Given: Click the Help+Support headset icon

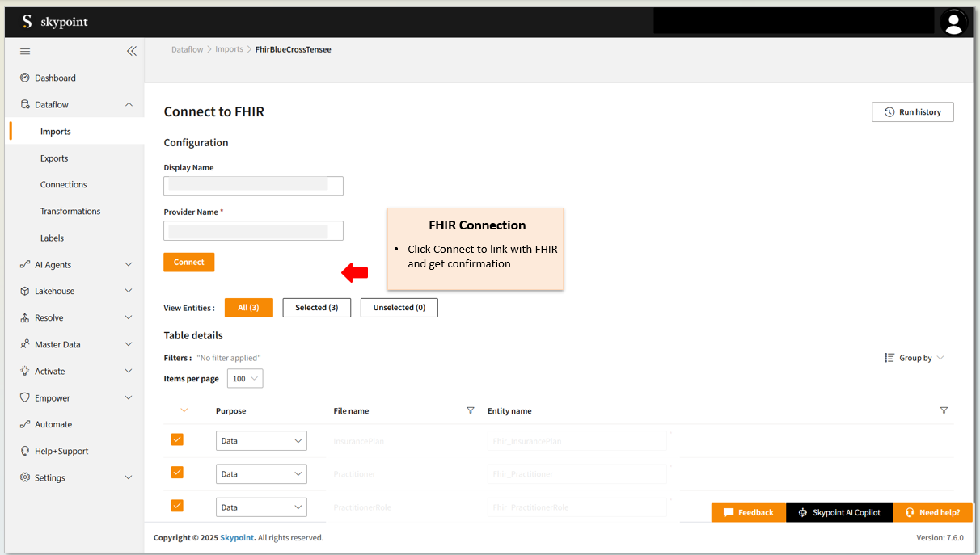Looking at the screenshot, I should [x=25, y=451].
